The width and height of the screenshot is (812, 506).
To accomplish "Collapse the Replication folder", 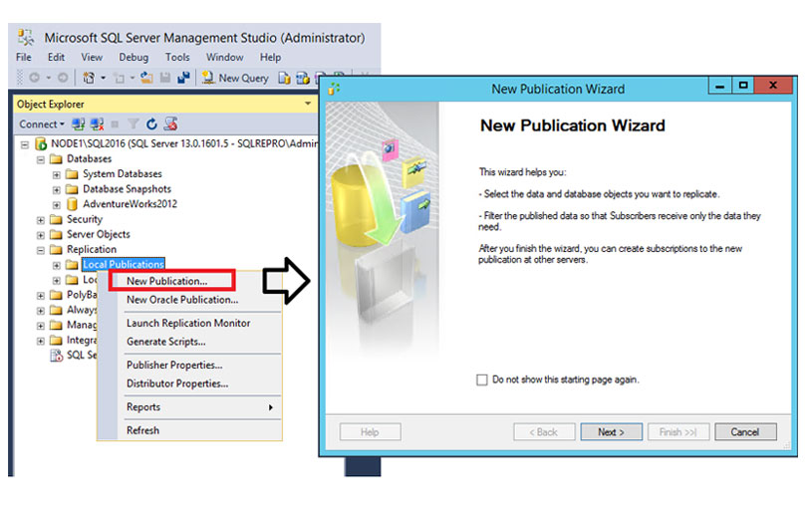I will point(41,250).
